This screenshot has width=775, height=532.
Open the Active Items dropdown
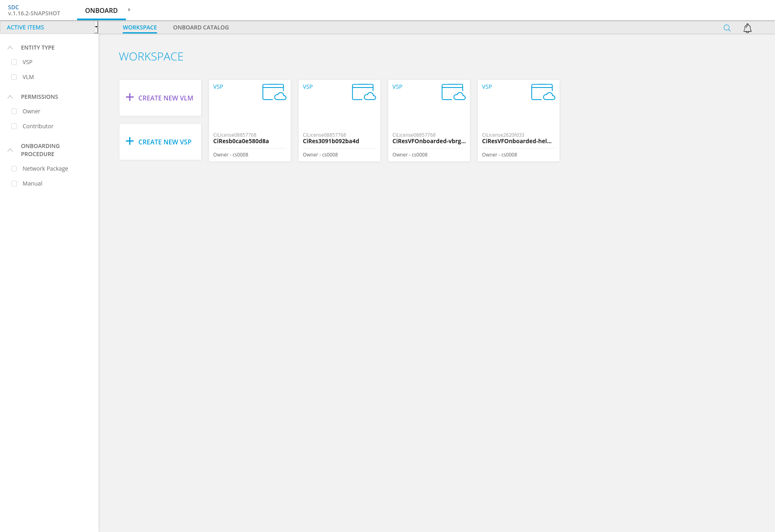click(49, 27)
